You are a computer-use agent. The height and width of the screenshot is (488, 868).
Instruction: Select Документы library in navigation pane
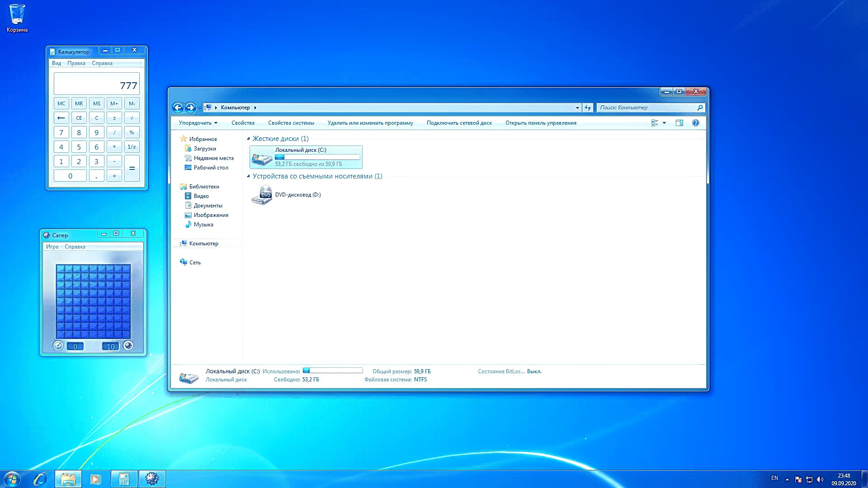click(208, 206)
